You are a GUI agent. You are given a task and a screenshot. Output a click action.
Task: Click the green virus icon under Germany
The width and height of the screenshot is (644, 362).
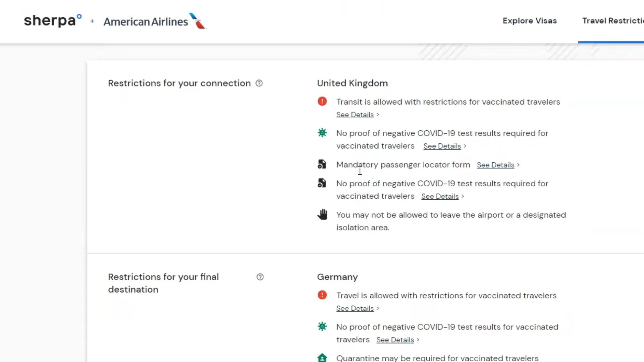322,326
